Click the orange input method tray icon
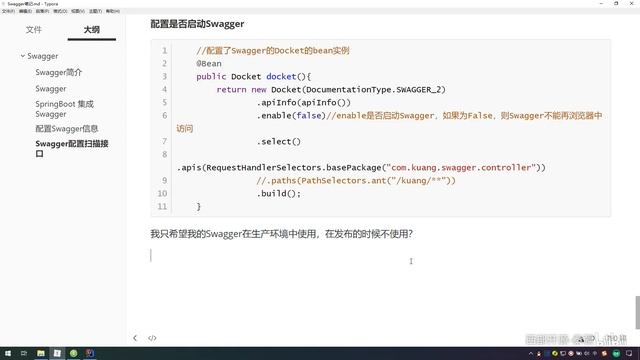Screen dimensions: 640x360 pyautogui.click(x=604, y=353)
